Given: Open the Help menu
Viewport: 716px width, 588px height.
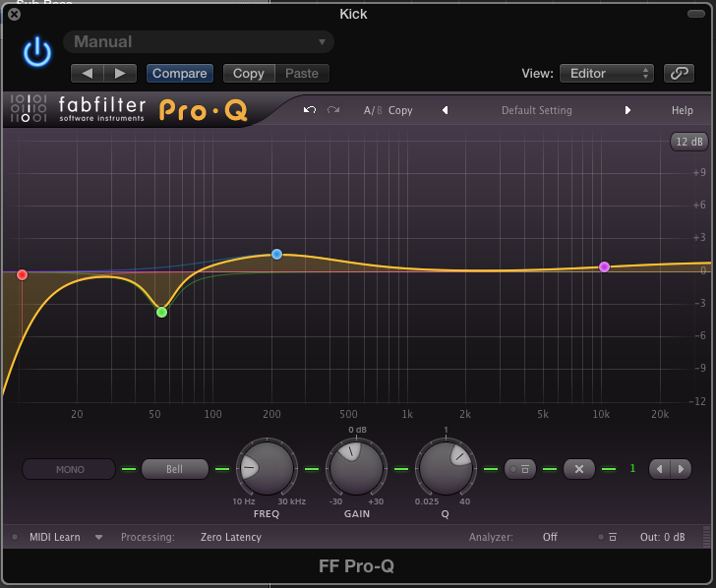Looking at the screenshot, I should (x=682, y=110).
